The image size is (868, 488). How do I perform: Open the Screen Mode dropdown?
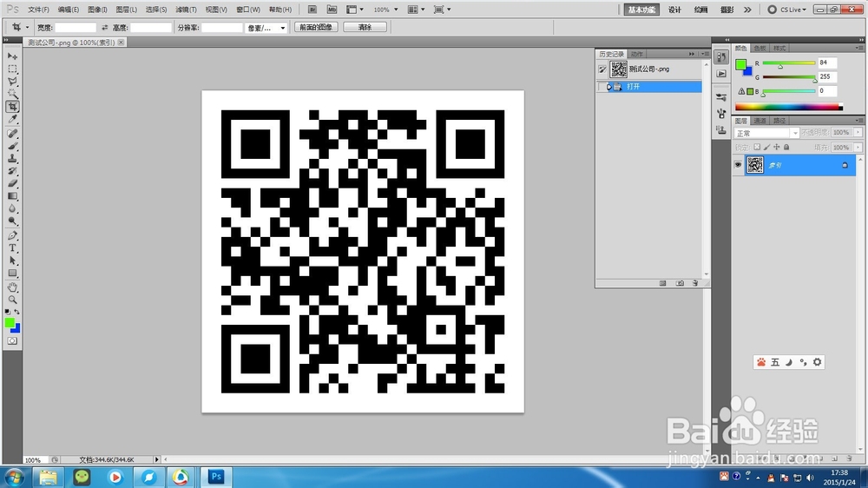point(443,10)
